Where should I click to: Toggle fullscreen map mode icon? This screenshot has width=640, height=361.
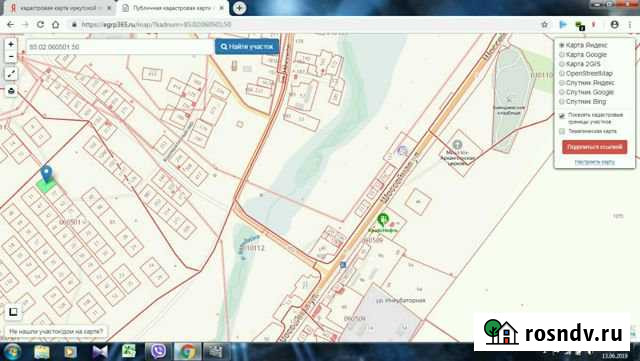(11, 74)
